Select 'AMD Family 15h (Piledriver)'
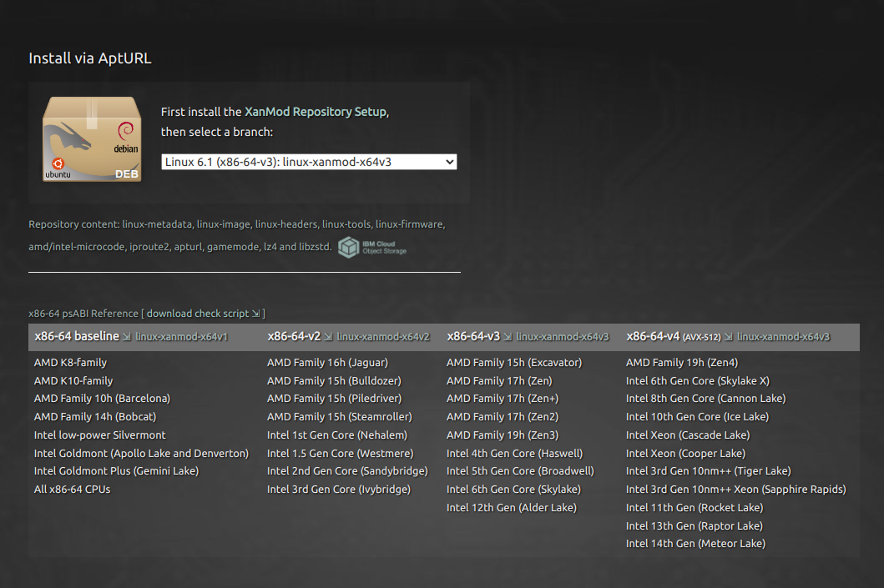The image size is (884, 588). pyautogui.click(x=335, y=399)
